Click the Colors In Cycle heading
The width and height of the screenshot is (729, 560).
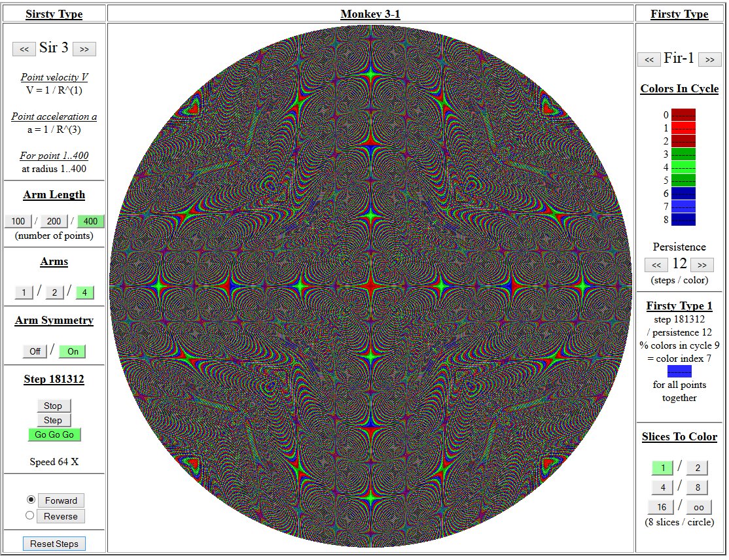point(679,88)
